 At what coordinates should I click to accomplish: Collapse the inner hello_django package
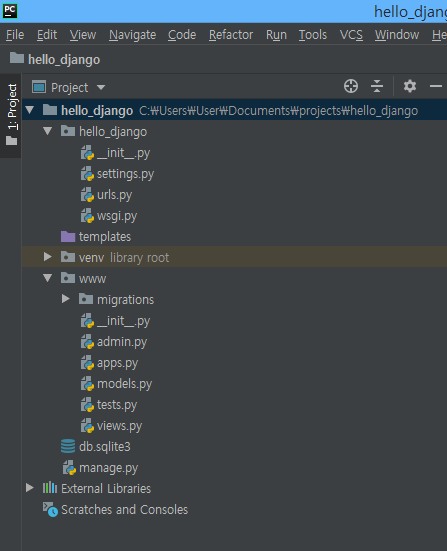(47, 131)
